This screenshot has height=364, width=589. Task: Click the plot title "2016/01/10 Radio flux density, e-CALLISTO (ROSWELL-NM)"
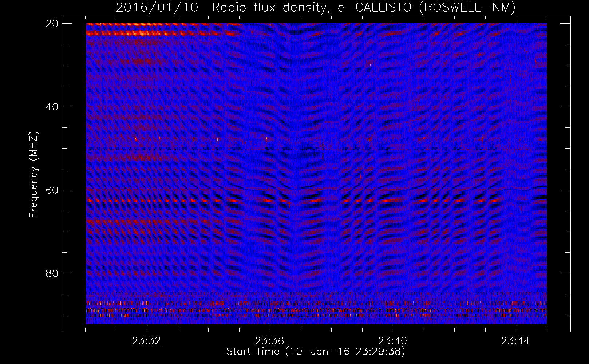coord(316,7)
